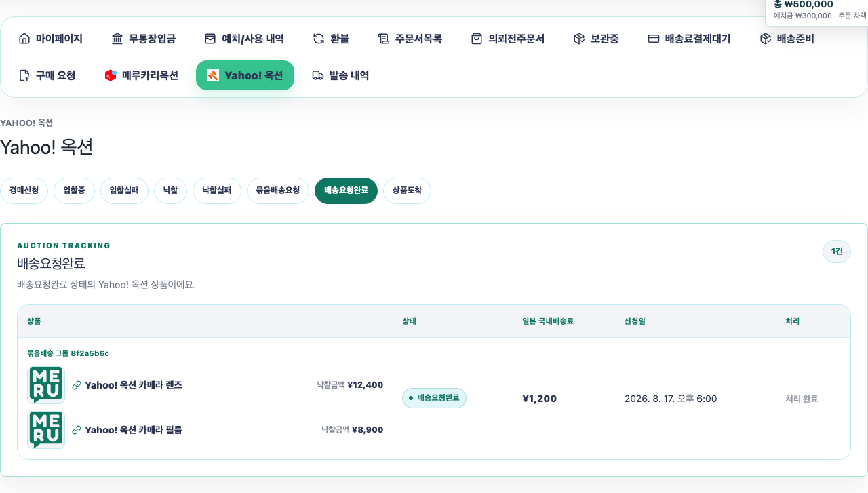Screen dimensions: 868x493
Task: Open 발송 내역 in navigation
Action: click(x=340, y=75)
